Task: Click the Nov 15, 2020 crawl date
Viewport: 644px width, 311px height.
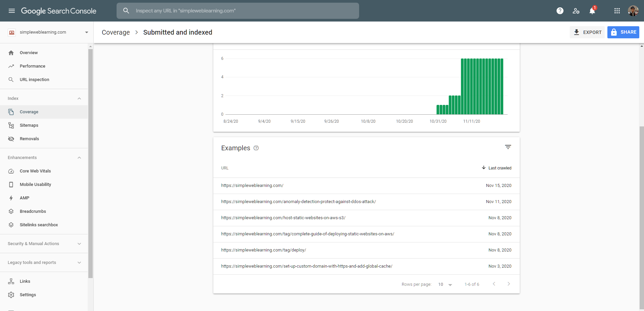Action: pos(499,186)
